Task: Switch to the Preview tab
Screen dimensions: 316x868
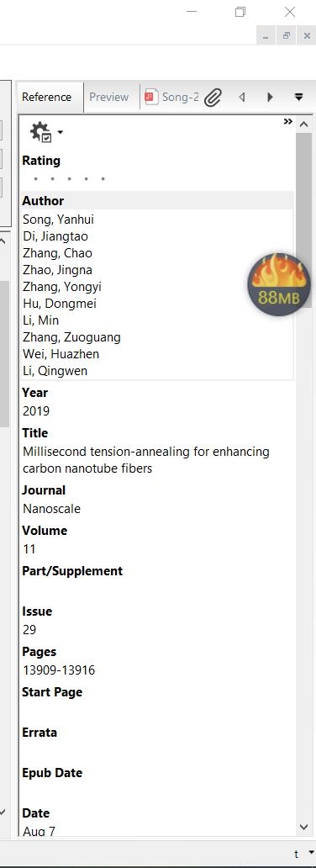Action: pos(109,97)
